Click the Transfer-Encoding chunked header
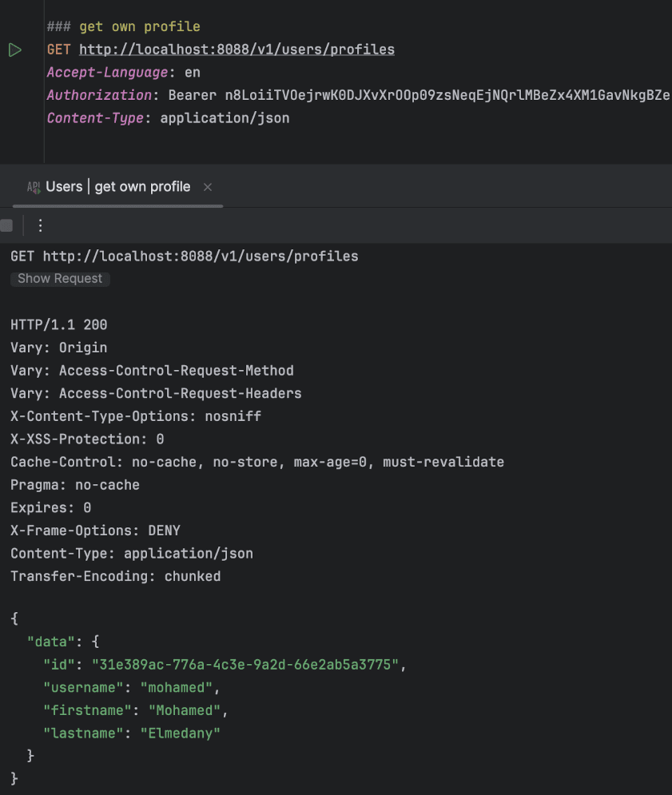Viewport: 672px width, 795px height. pos(116,576)
